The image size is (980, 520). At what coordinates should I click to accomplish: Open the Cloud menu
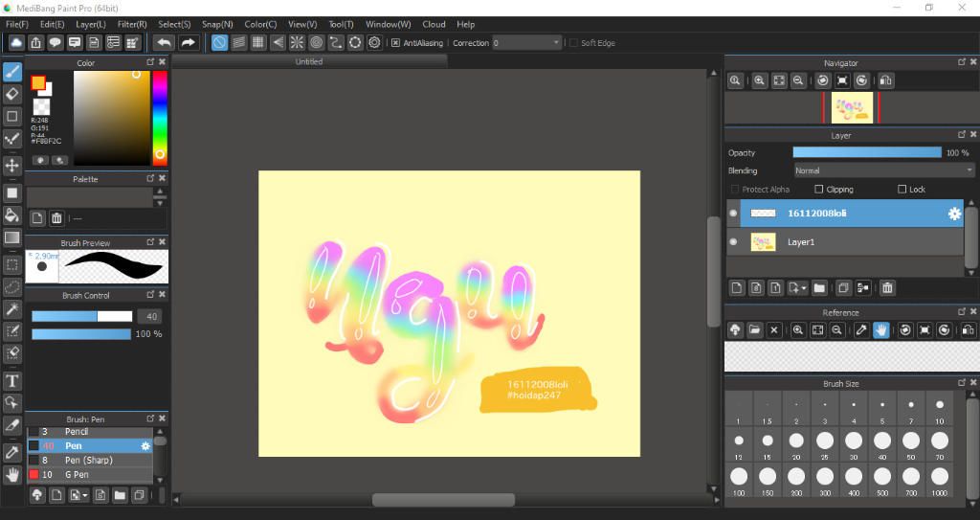(x=434, y=24)
